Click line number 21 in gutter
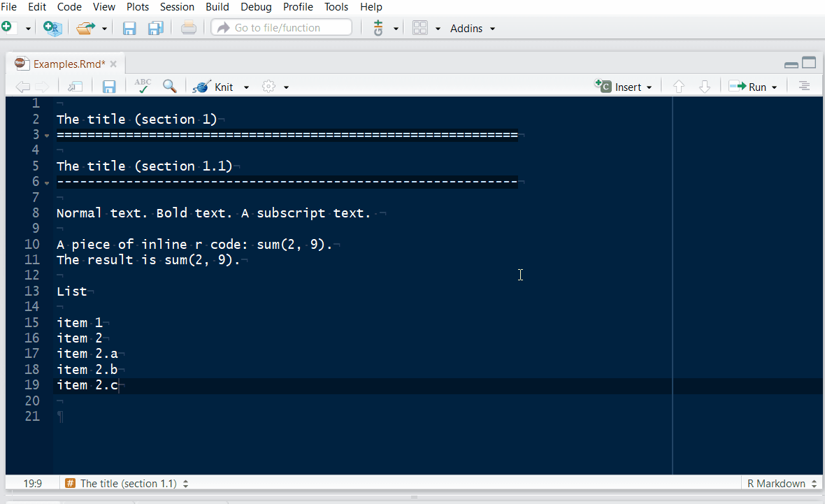Image resolution: width=825 pixels, height=504 pixels. point(32,416)
